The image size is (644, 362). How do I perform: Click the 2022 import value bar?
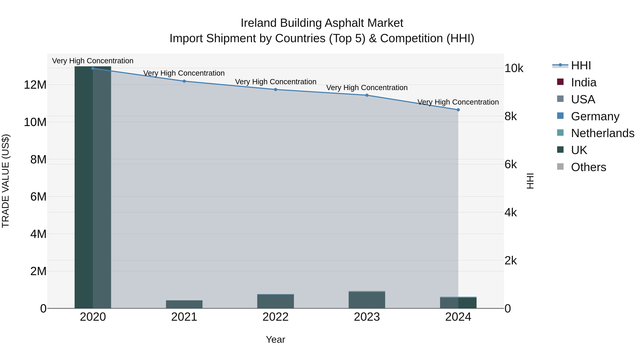(275, 301)
